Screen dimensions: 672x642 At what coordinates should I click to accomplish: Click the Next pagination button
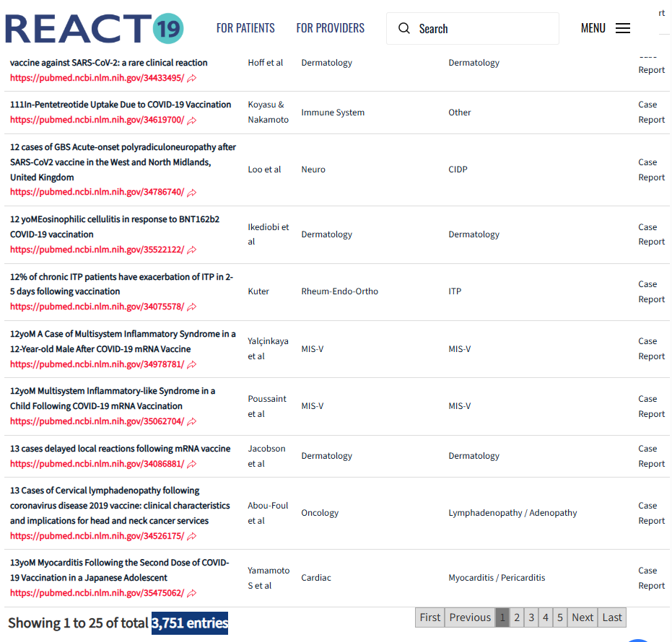(582, 617)
